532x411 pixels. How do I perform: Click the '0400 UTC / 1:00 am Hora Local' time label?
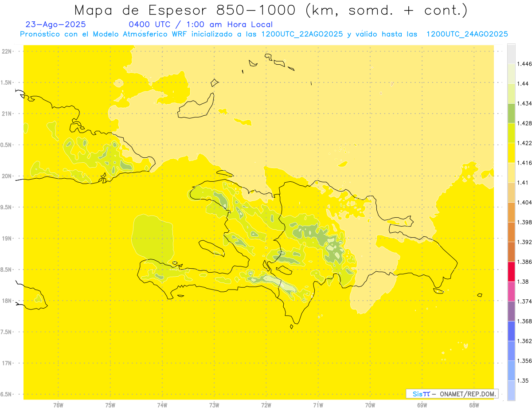[201, 25]
